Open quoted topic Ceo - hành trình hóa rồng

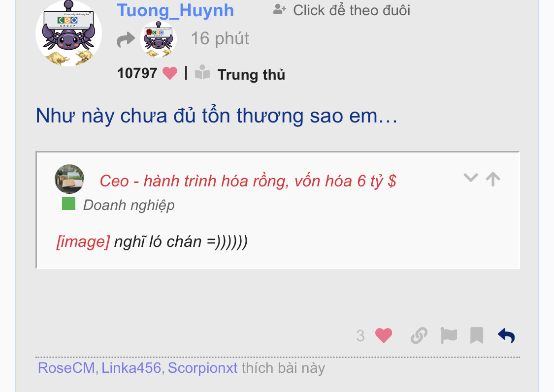point(248,181)
